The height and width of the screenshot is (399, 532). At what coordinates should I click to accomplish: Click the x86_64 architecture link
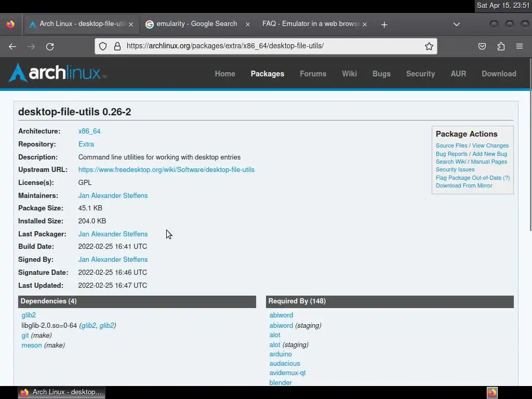(89, 131)
